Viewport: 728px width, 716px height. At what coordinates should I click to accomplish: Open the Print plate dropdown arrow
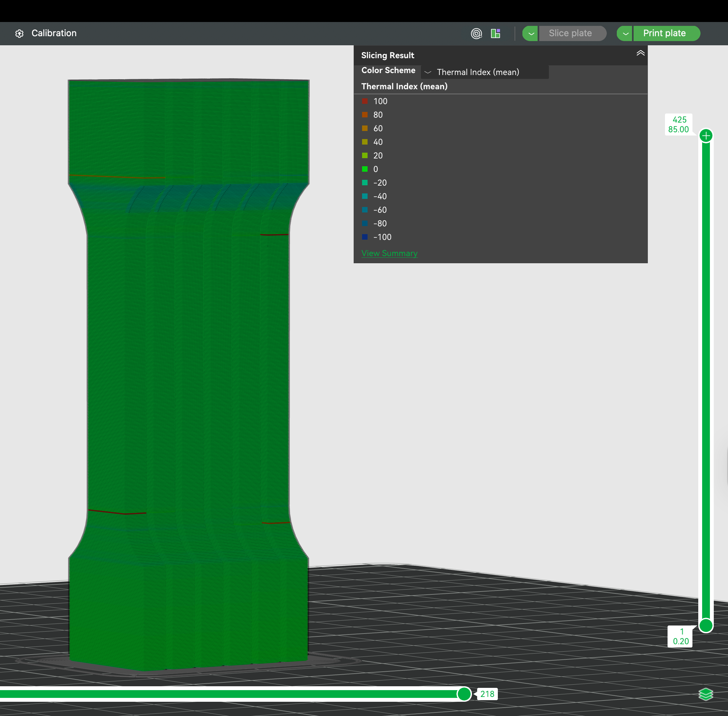[625, 33]
